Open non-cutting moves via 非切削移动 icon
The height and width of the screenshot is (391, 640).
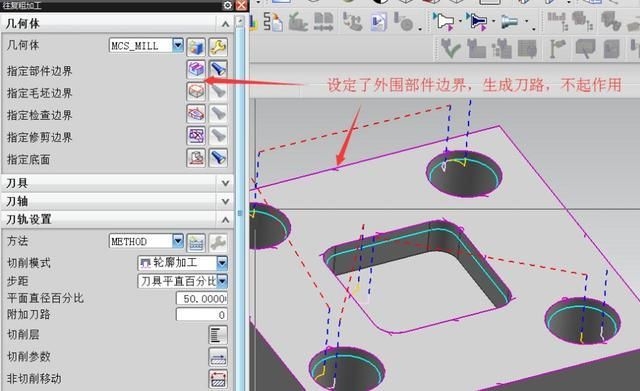tap(218, 379)
